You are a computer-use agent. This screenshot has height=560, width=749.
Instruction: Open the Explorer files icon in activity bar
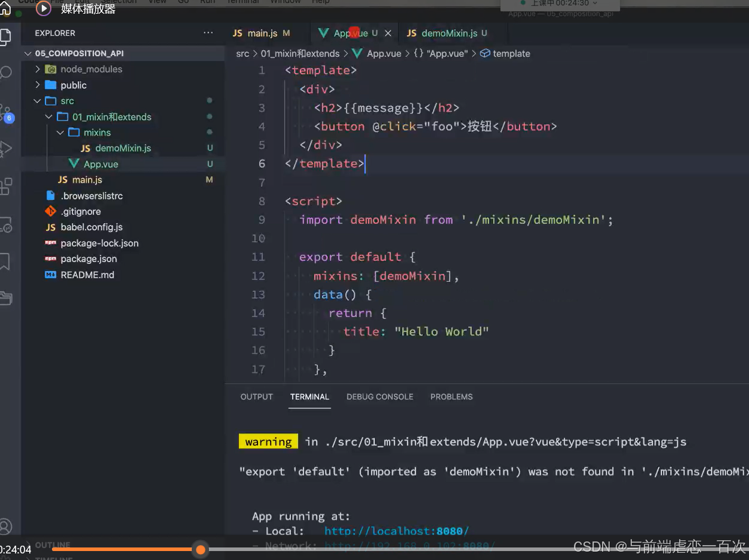click(5, 37)
